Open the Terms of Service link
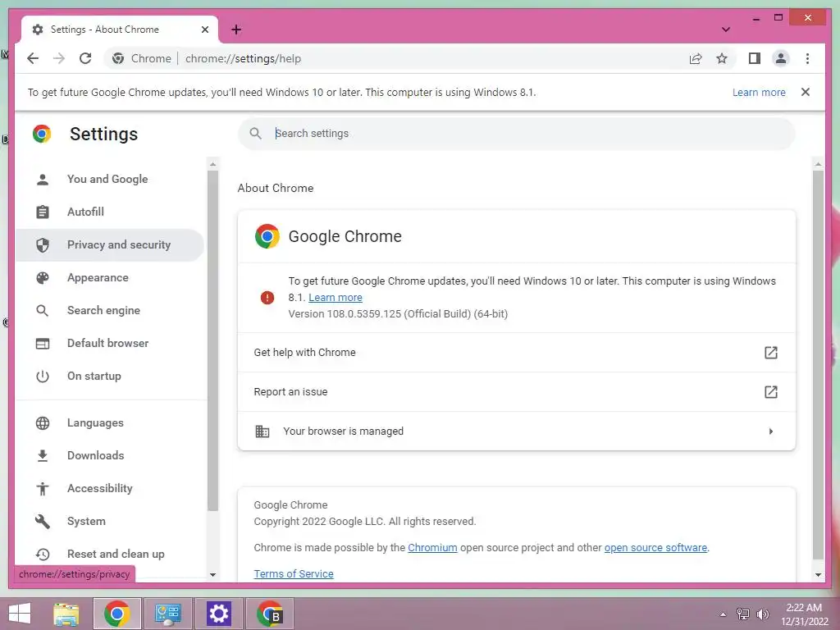The image size is (840, 630). pyautogui.click(x=294, y=573)
